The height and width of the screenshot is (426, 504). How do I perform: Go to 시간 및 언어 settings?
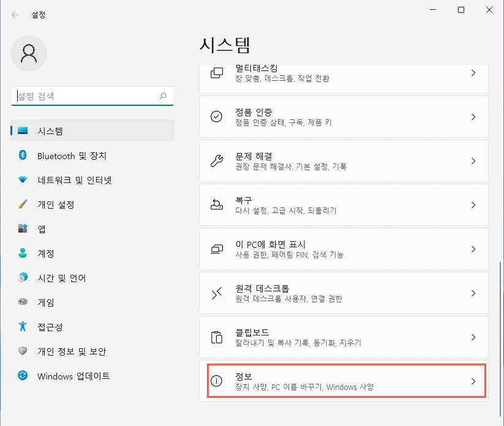[x=92, y=278]
